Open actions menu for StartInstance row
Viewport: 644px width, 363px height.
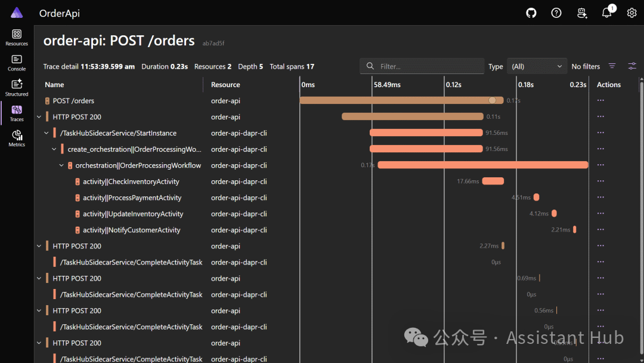point(600,133)
